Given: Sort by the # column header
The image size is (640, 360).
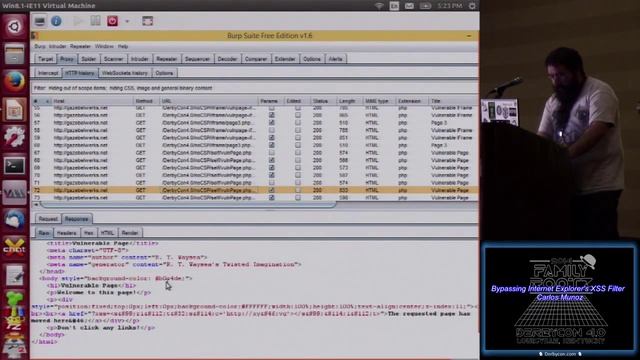Looking at the screenshot, I should click(x=41, y=101).
